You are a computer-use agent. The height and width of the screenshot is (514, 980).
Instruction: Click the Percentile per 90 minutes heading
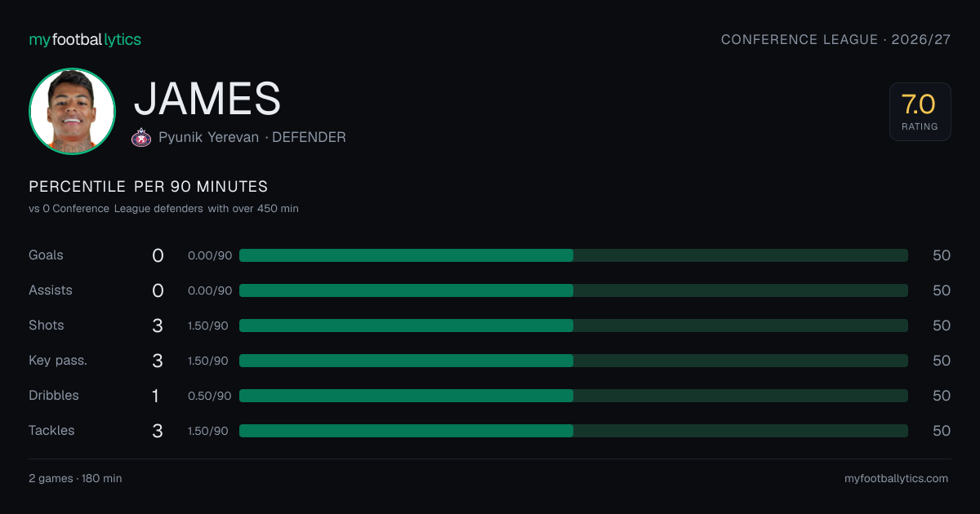[x=149, y=187]
